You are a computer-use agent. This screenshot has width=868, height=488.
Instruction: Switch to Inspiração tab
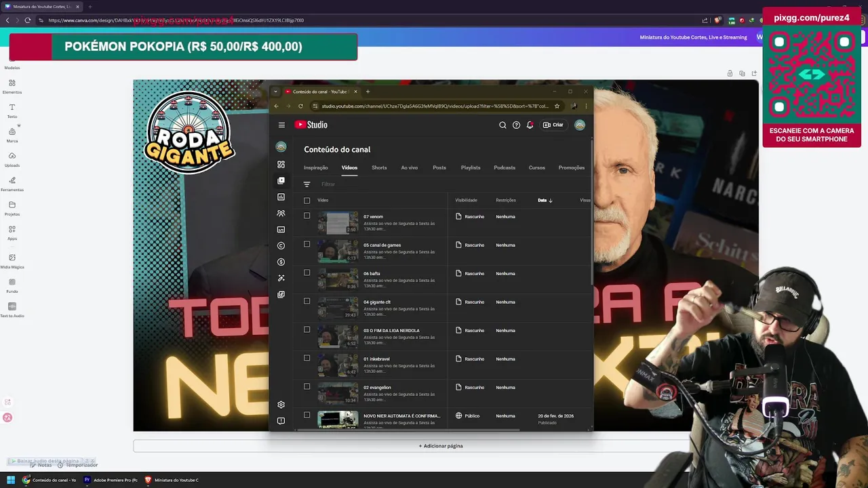point(316,167)
